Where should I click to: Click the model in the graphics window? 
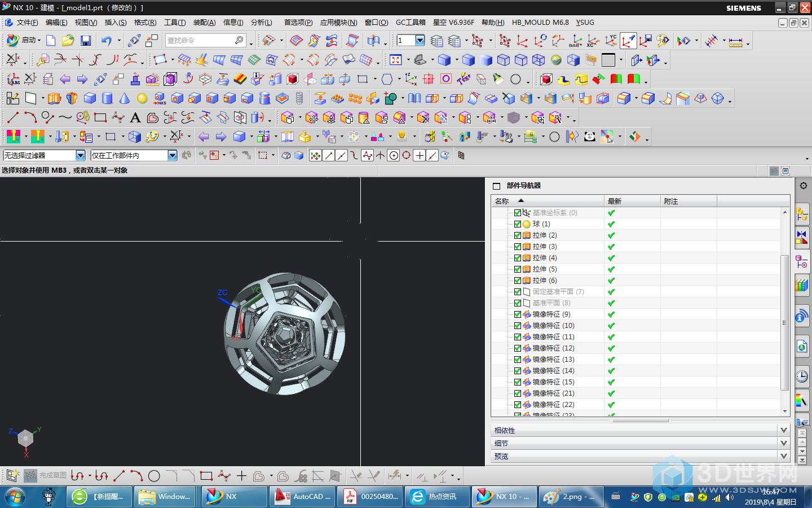(284, 334)
